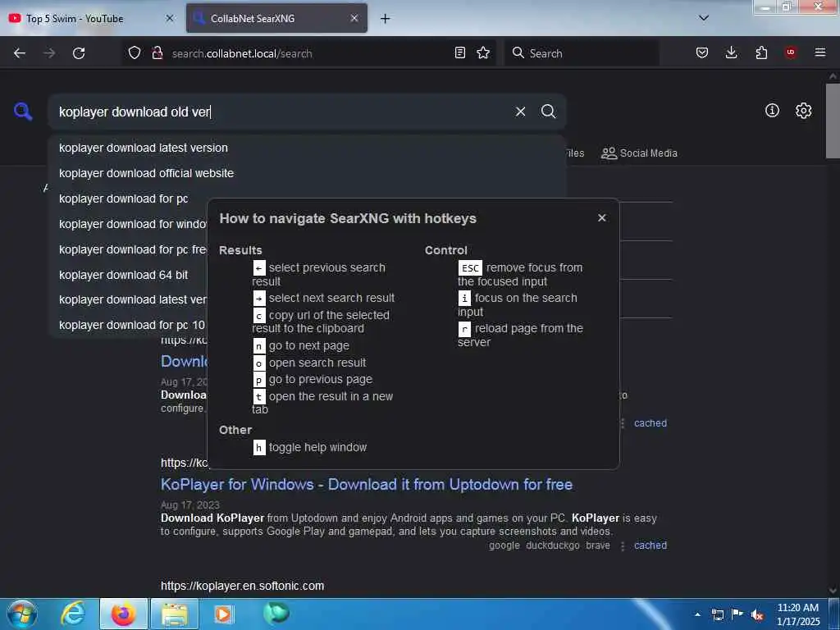Open SearXNG preferences gear icon
This screenshot has width=840, height=630.
click(x=803, y=111)
